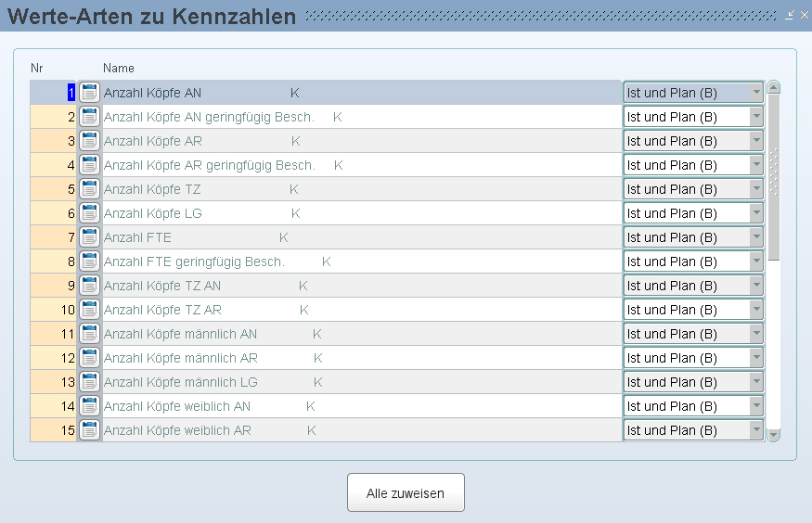812x523 pixels.
Task: Click the icon next to Anzahl Köpfe weiblich AN
Action: tap(89, 406)
